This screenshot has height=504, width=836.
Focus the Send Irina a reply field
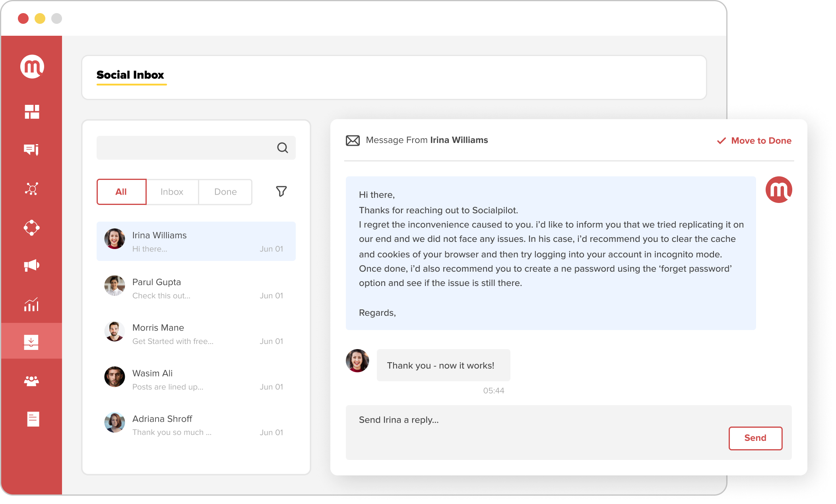[x=568, y=433]
